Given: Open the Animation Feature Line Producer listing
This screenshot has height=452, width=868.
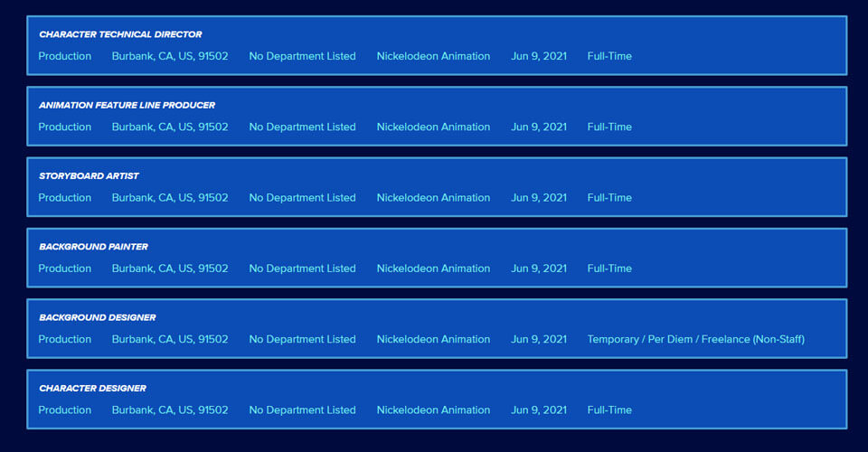Looking at the screenshot, I should [x=127, y=105].
